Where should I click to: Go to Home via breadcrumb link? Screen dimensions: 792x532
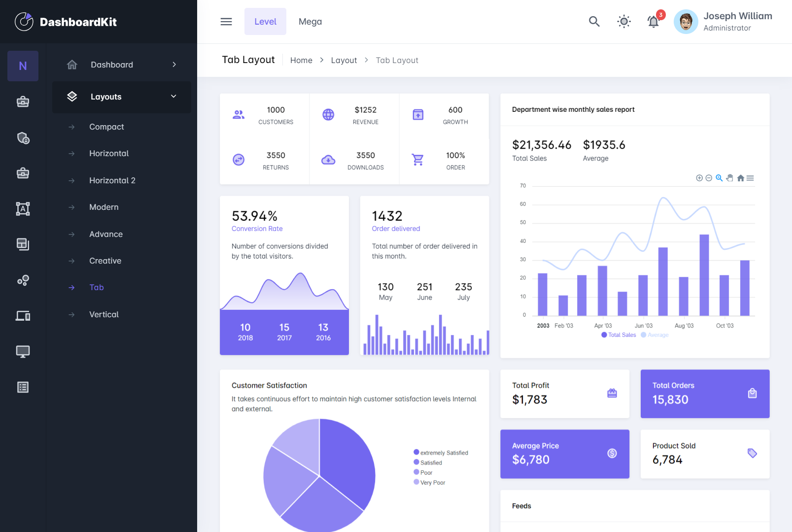301,60
